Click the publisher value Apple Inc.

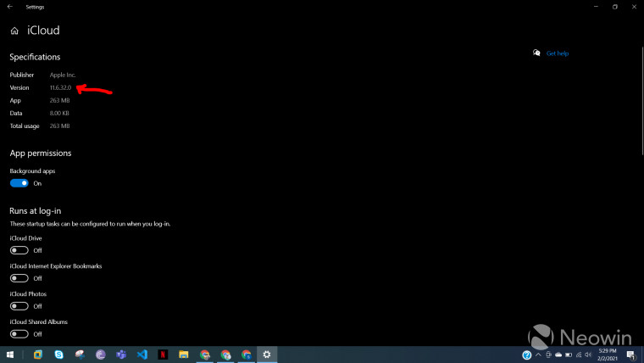[x=63, y=75]
